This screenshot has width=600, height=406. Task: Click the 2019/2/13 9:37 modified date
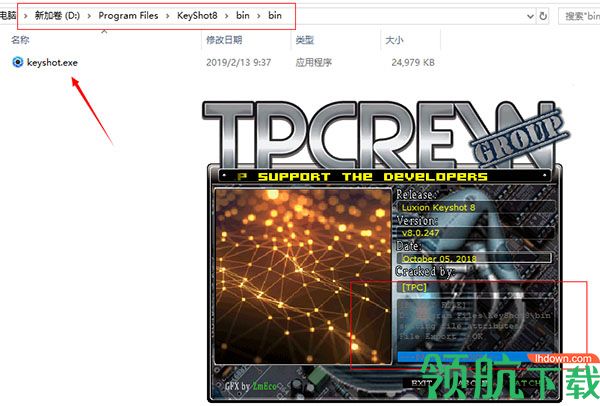pos(238,62)
